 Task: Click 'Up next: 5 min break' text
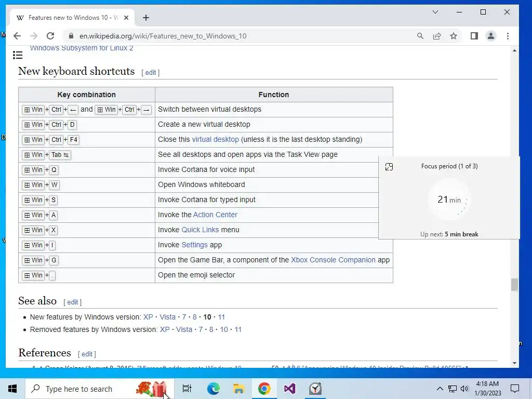click(449, 234)
